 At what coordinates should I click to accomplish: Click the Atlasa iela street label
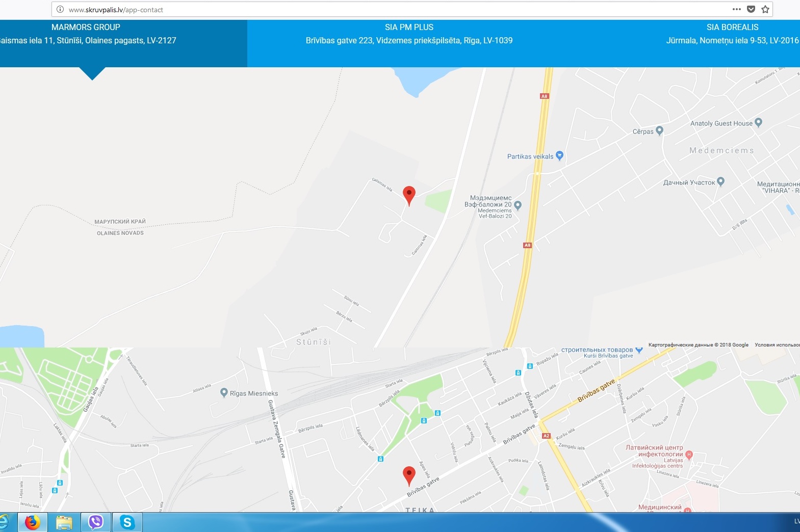click(202, 389)
